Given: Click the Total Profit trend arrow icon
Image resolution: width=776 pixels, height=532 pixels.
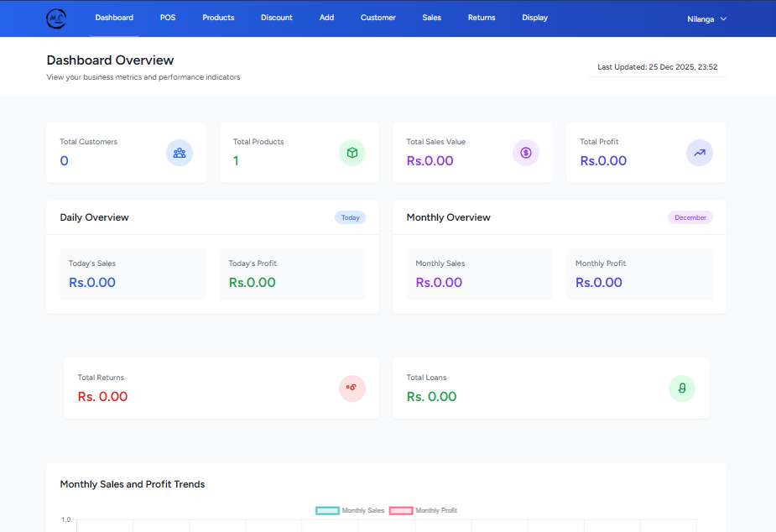Looking at the screenshot, I should 699,153.
